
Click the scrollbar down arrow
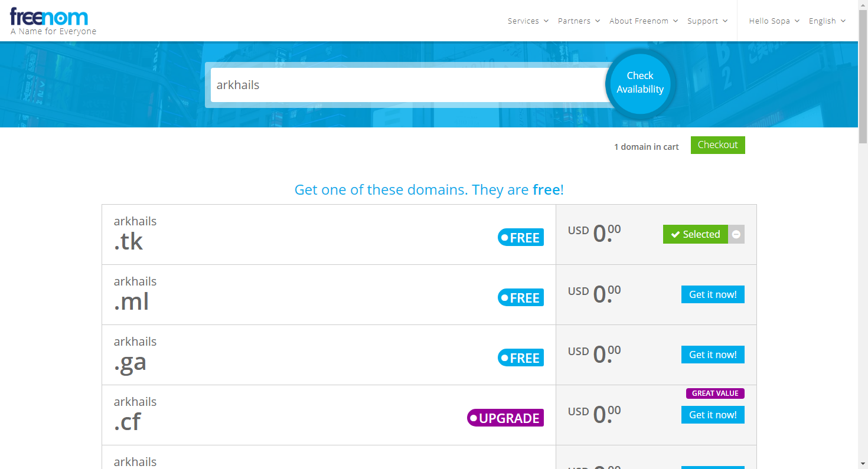[863, 464]
